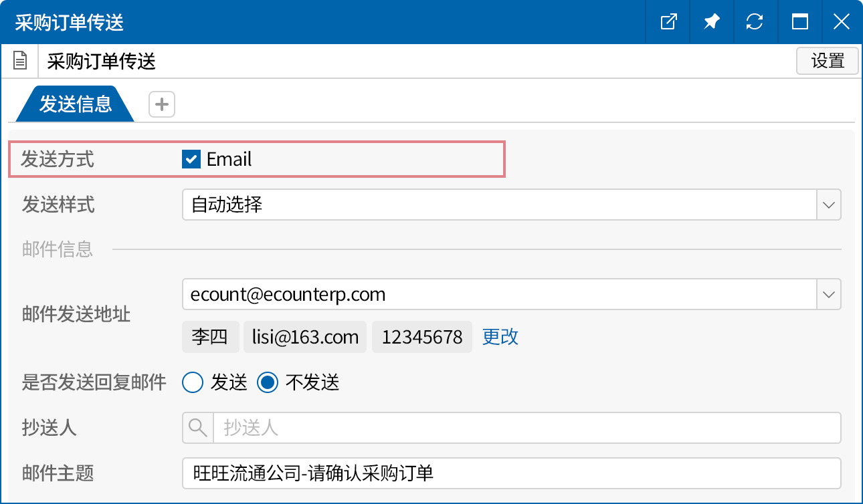Screen dimensions: 863x504
Task: Click the 更改 link
Action: coord(500,336)
